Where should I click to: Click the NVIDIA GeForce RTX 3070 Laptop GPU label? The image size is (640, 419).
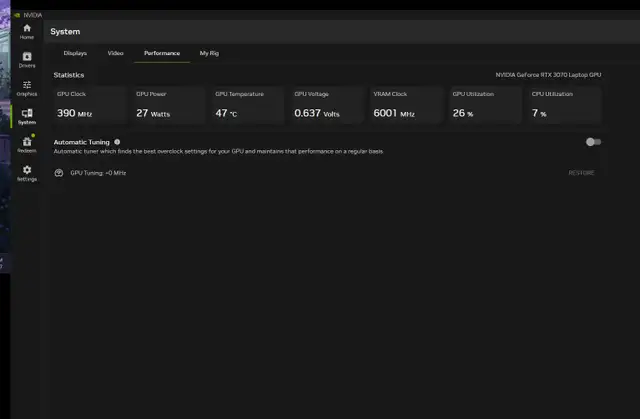548,75
